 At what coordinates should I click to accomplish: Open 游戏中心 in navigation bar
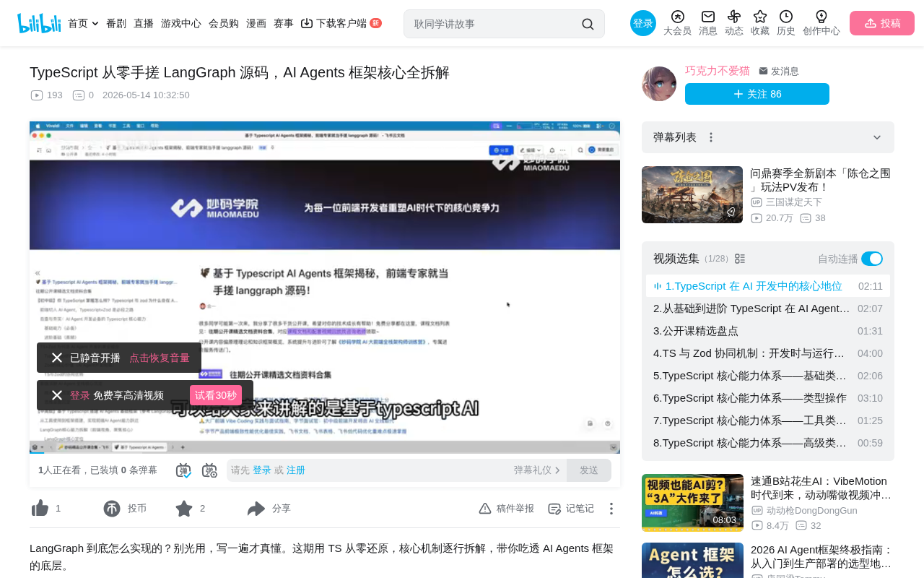pos(181,23)
